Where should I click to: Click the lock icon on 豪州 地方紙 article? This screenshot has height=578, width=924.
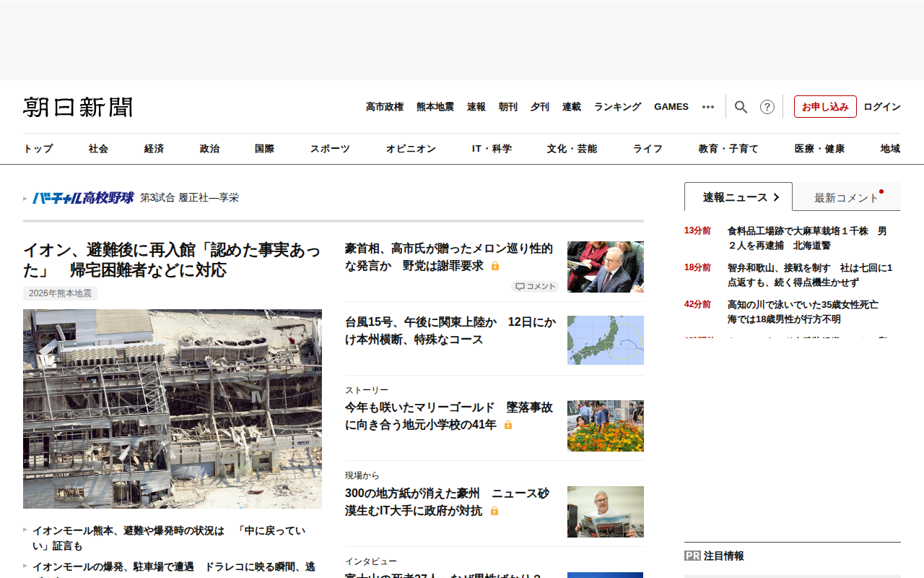[x=494, y=511]
